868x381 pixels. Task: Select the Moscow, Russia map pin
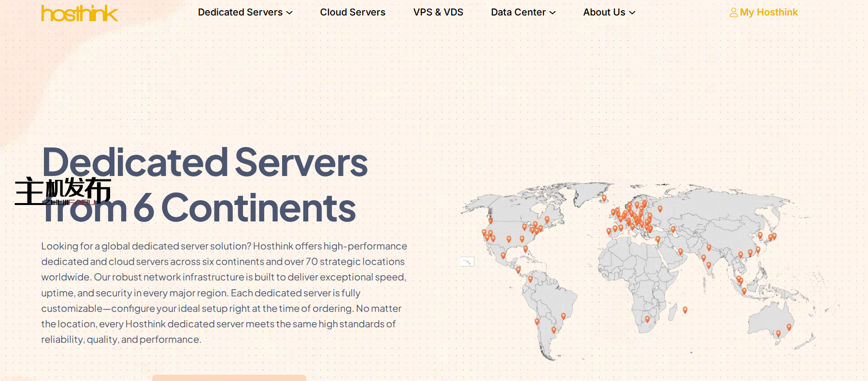pyautogui.click(x=660, y=209)
